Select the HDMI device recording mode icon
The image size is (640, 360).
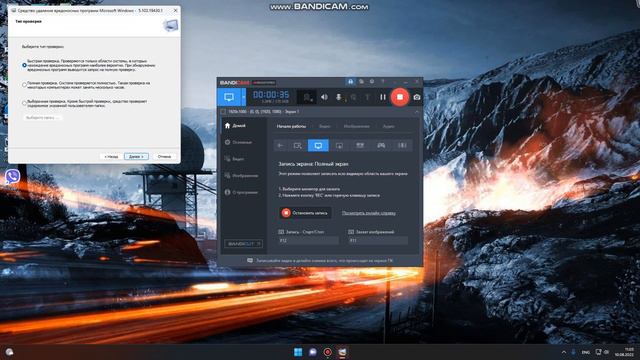click(360, 145)
